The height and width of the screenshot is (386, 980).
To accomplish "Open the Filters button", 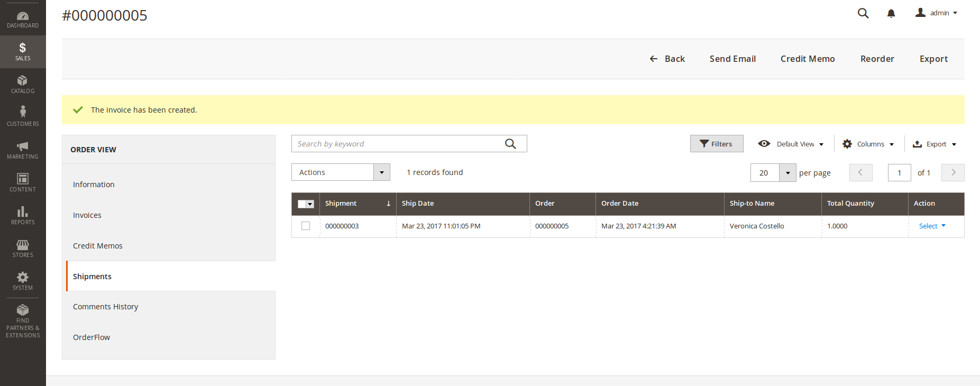I will point(717,144).
